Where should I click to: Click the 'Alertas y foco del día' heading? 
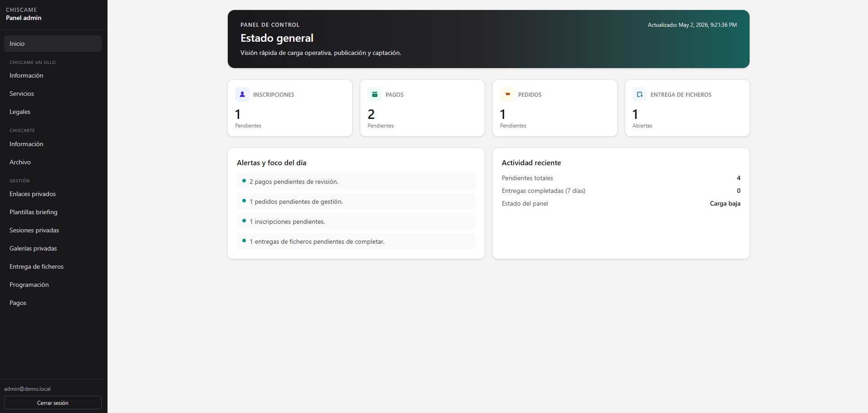coord(271,162)
